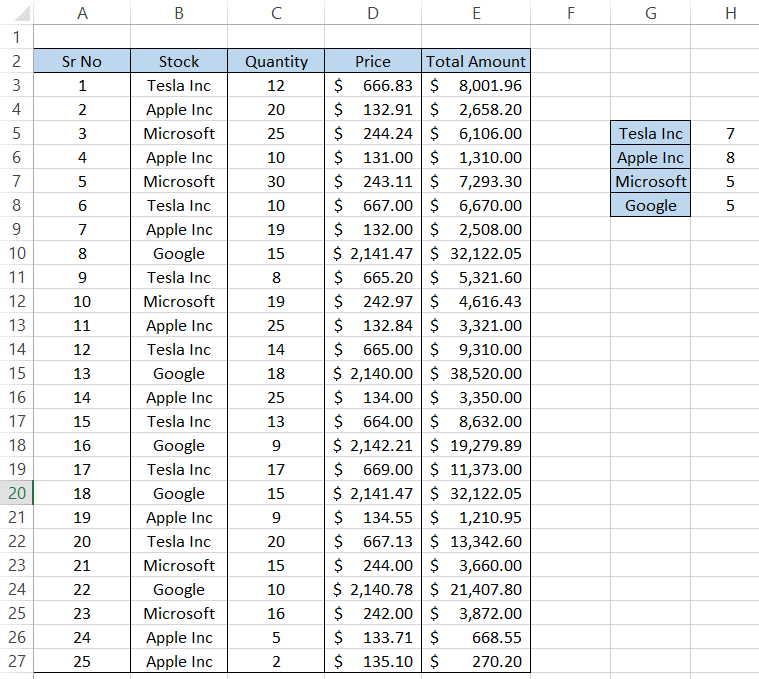Click total amount cell $38,520.00
The width and height of the screenshot is (759, 679).
point(476,373)
